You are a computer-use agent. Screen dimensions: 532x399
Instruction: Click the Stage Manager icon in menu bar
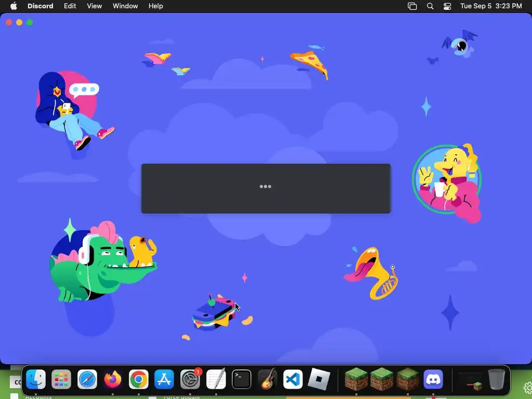[412, 6]
